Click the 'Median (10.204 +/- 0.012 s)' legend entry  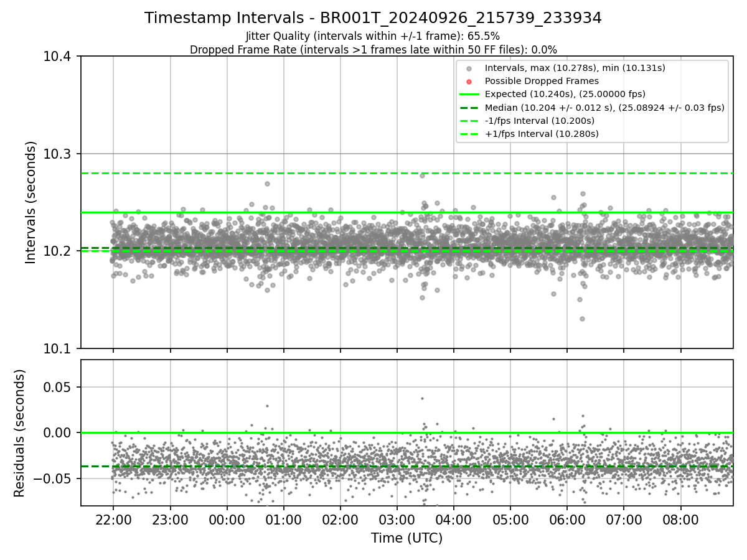[x=604, y=108]
